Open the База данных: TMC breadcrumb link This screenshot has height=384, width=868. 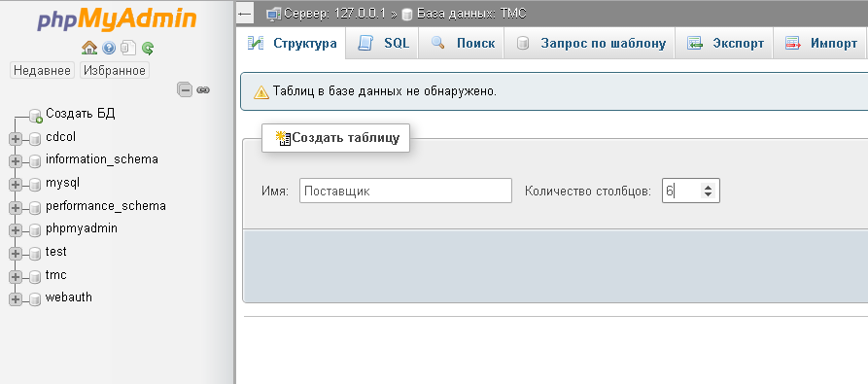click(471, 14)
